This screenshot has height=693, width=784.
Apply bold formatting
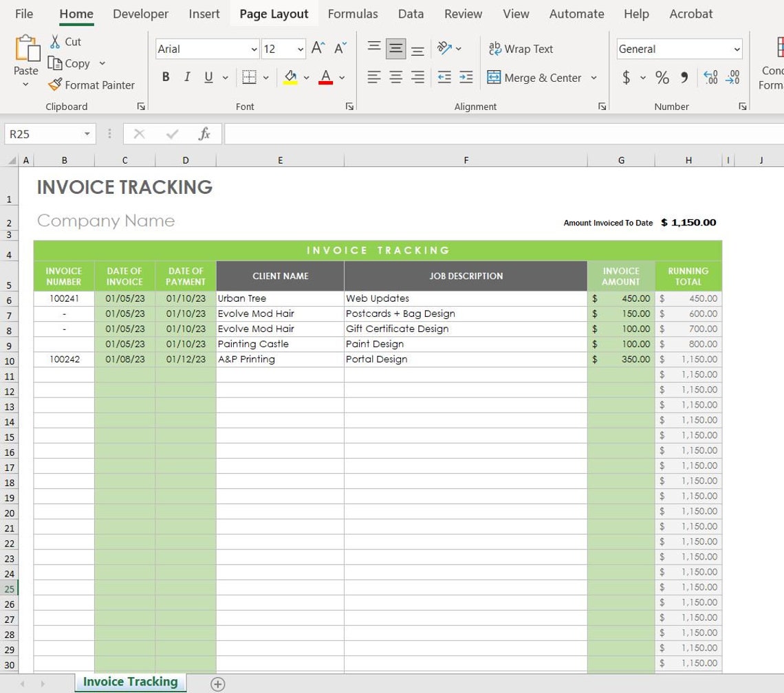165,77
